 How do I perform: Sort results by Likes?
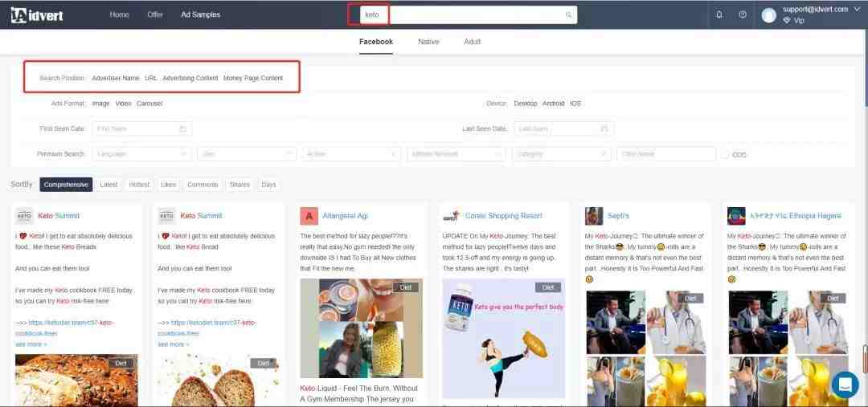pyautogui.click(x=168, y=185)
